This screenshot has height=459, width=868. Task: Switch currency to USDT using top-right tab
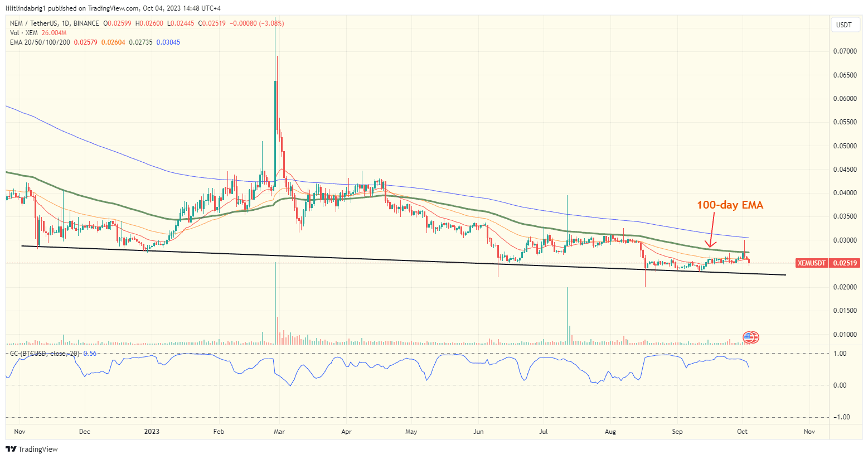[x=845, y=25]
